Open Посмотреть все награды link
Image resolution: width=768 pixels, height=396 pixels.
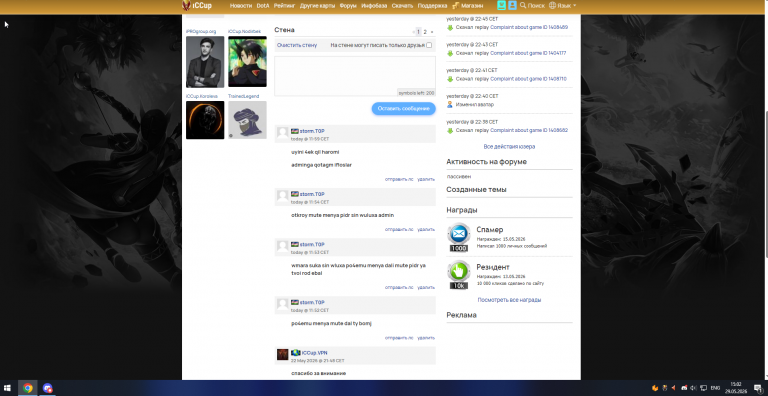point(509,300)
